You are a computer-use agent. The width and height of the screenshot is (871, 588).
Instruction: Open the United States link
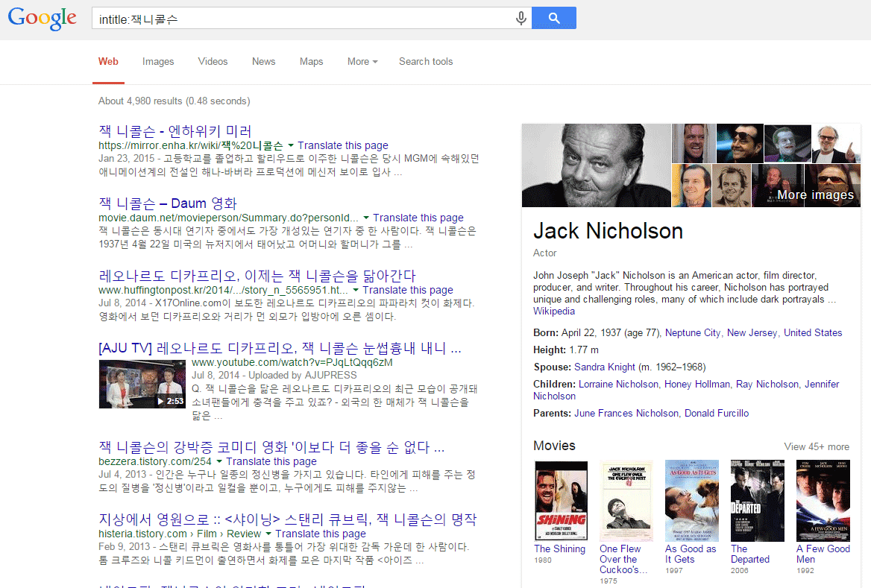click(x=813, y=332)
